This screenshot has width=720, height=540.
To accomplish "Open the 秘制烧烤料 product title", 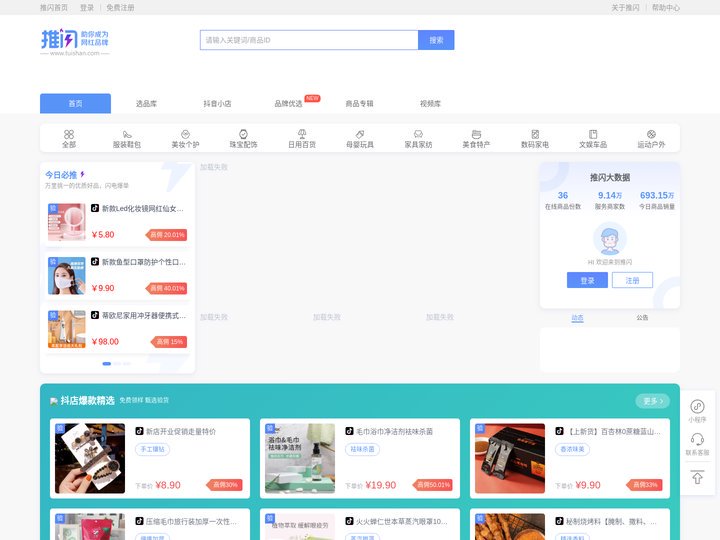I will coord(611,521).
